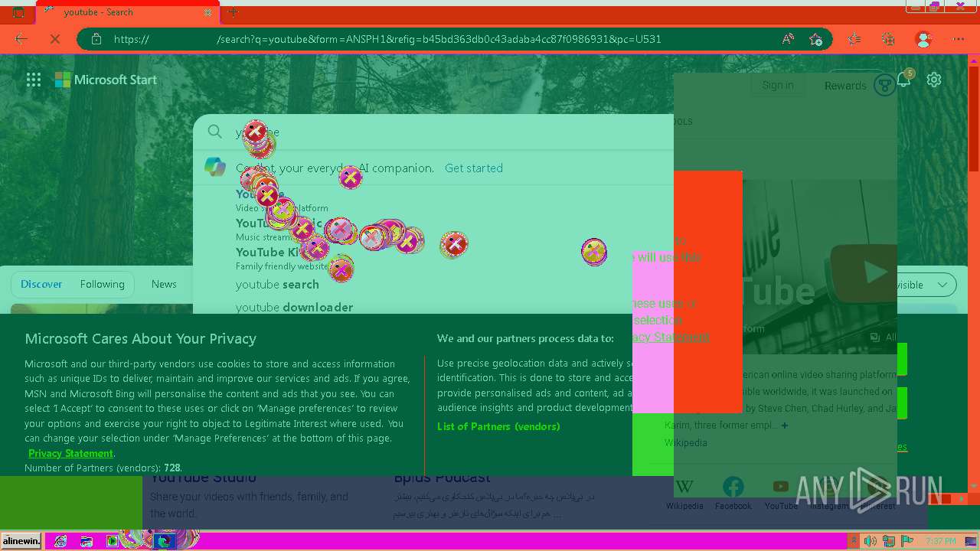Go to Microsoft Start home
This screenshot has height=551, width=980.
click(106, 80)
